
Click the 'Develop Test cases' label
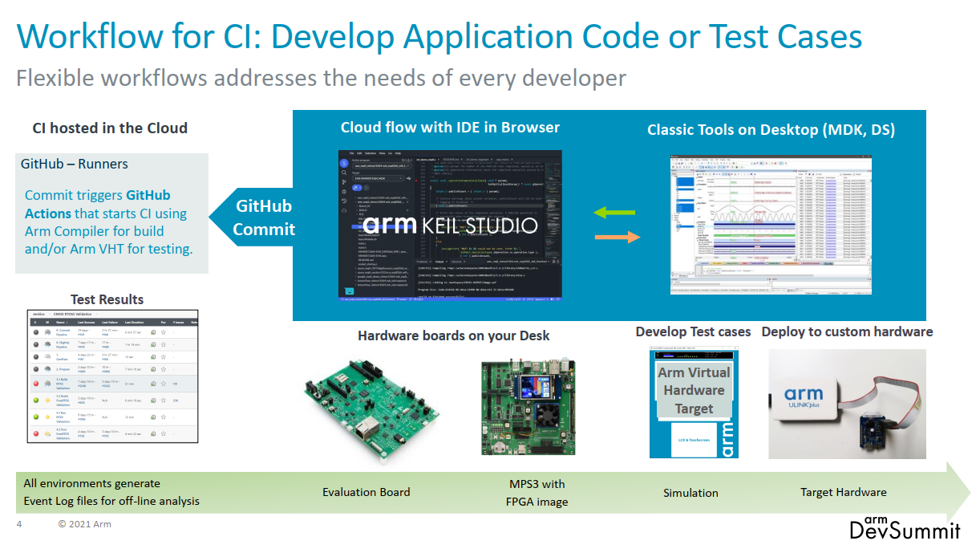[693, 331]
